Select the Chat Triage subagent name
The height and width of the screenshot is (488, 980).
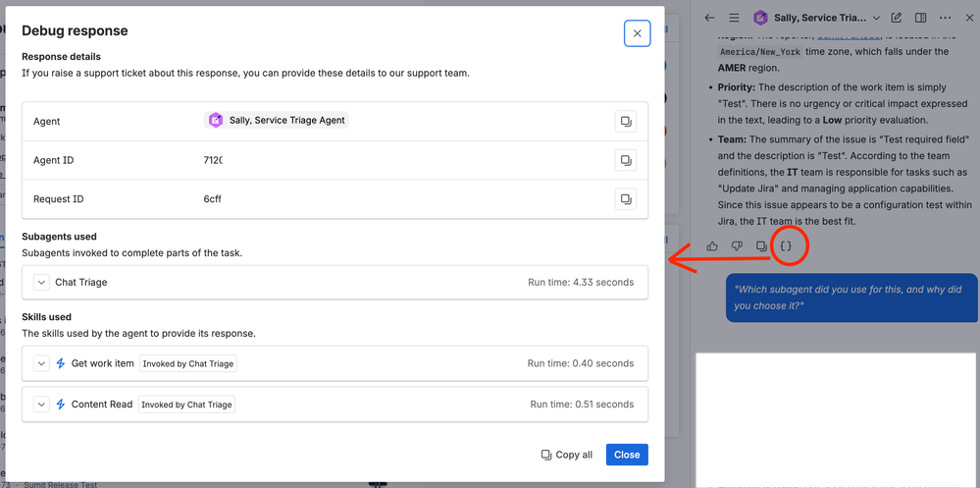point(81,282)
